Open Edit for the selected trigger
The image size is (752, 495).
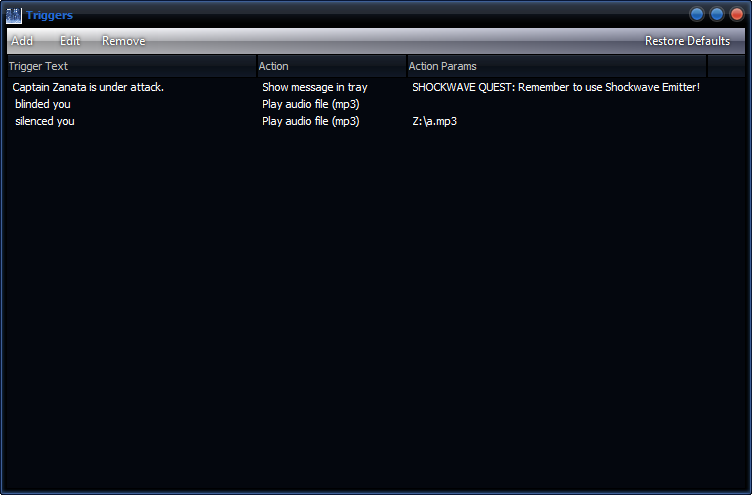tap(70, 41)
